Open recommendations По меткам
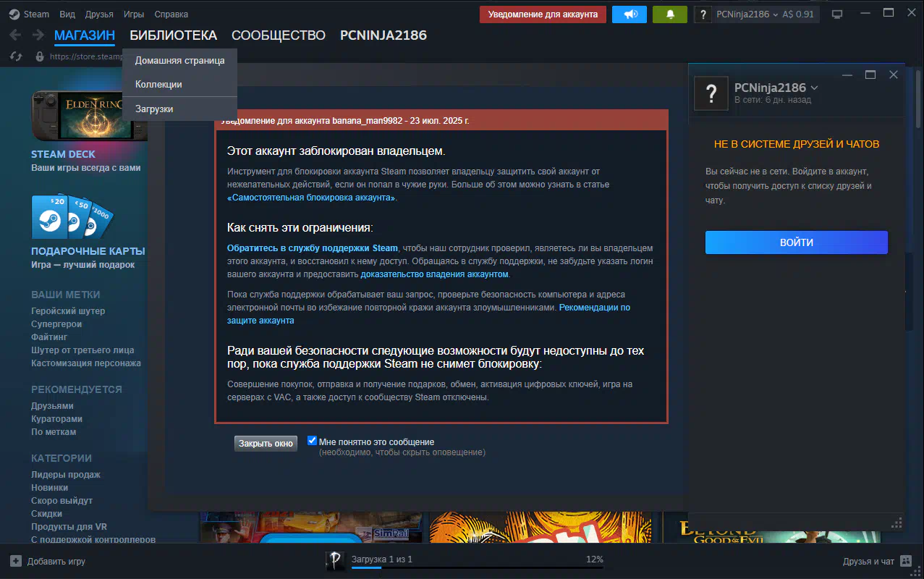924x579 pixels. (54, 432)
